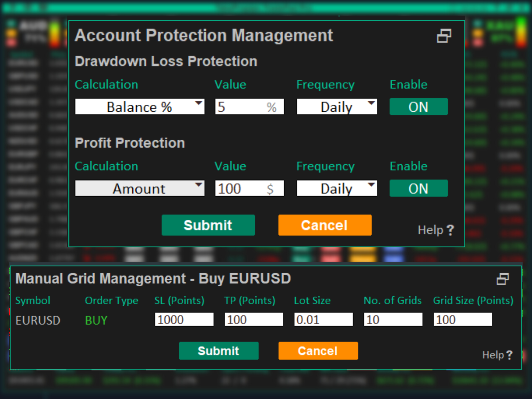Viewport: 532px width, 399px height.
Task: Click the Drawdown Loss Protection heading
Action: coord(166,62)
